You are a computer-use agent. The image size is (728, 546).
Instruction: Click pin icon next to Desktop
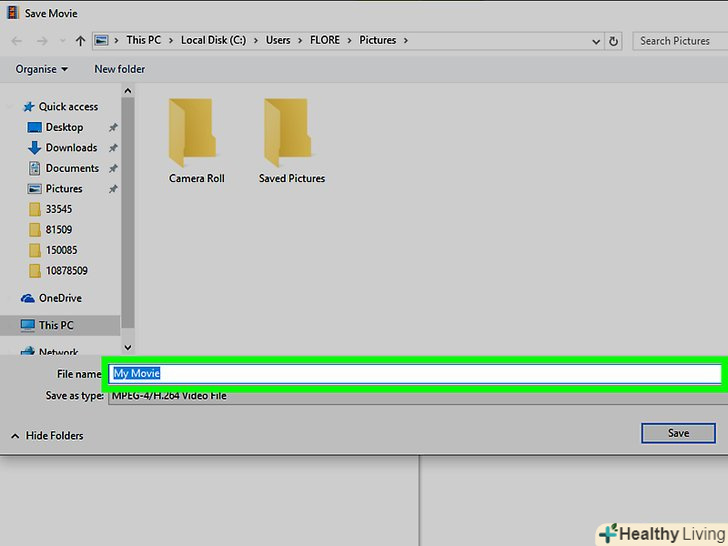click(113, 127)
